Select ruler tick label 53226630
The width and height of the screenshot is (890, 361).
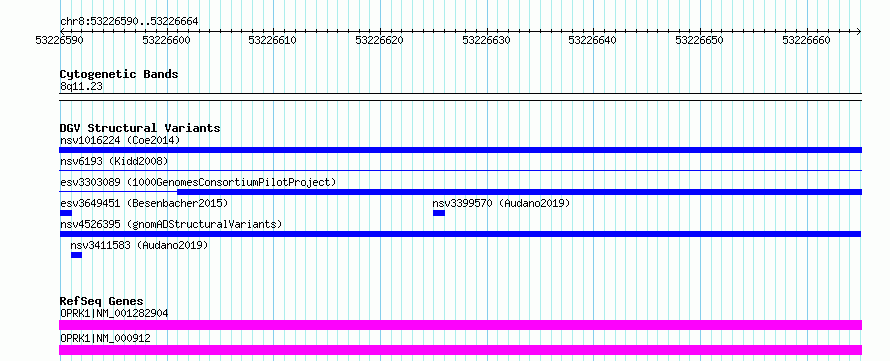pyautogui.click(x=486, y=40)
